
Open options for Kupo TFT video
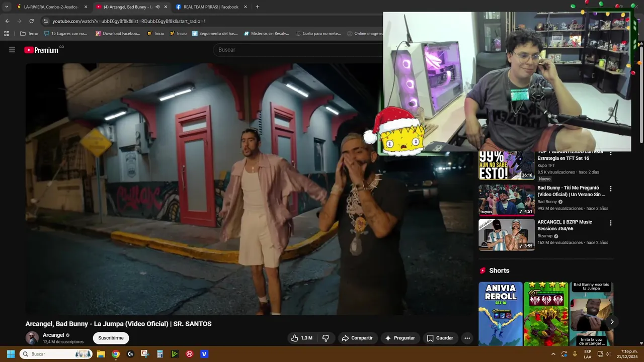click(x=611, y=153)
